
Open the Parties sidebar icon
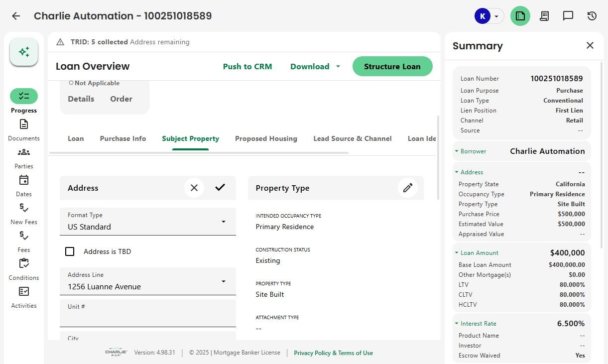coord(24,152)
